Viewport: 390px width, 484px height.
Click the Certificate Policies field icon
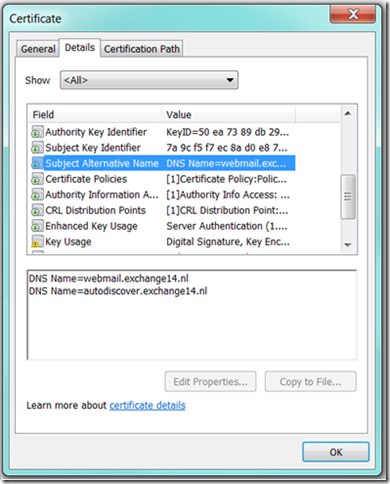pos(37,179)
